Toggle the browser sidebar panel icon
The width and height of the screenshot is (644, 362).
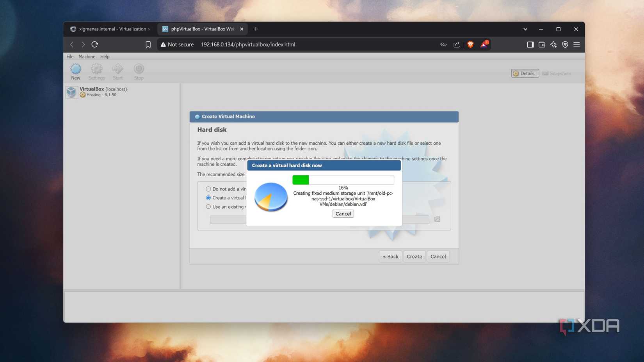click(530, 44)
